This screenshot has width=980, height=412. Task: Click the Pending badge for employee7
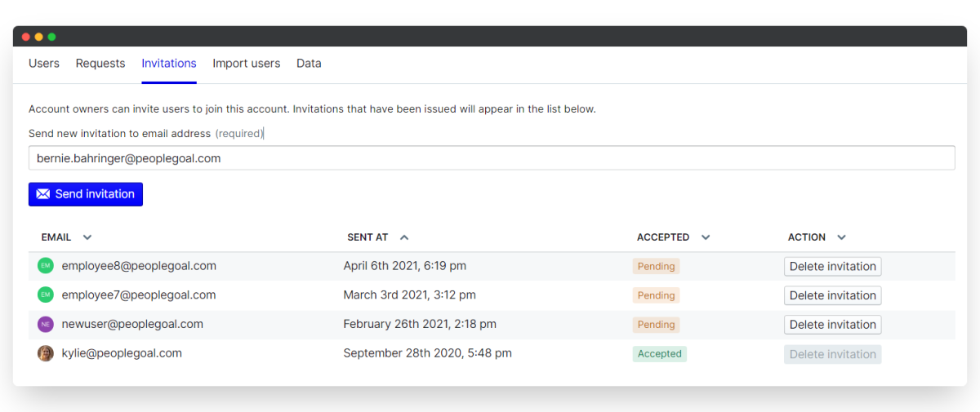tap(656, 295)
